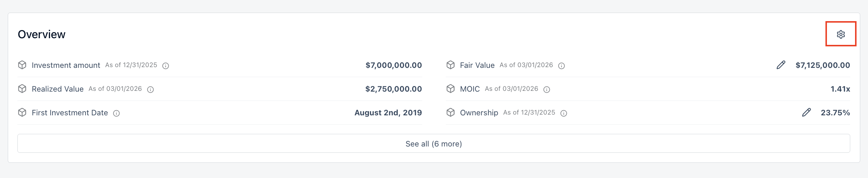
Task: Show info tooltip for First Investment Date
Action: coord(117,113)
